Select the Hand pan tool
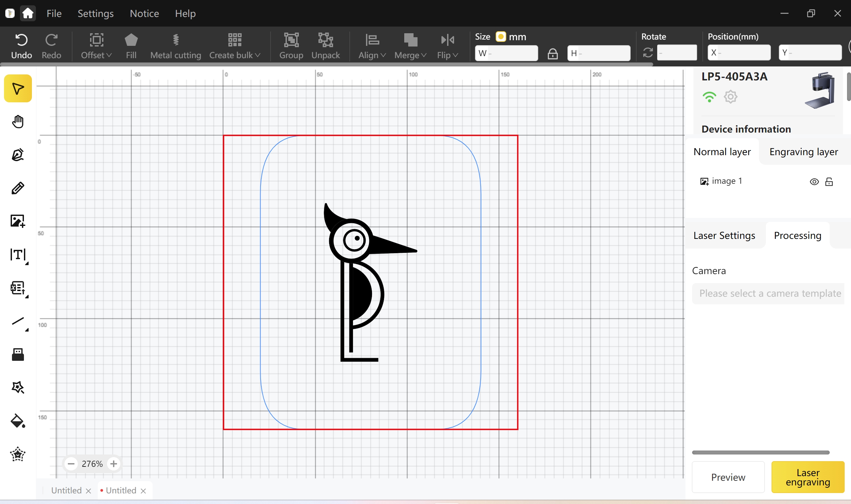Screen dimensions: 851x504 point(18,121)
